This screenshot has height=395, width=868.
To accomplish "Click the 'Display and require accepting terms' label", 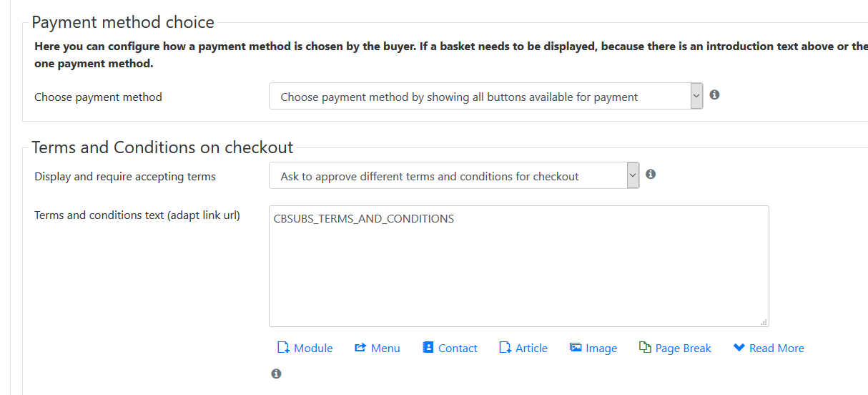I will 125,176.
